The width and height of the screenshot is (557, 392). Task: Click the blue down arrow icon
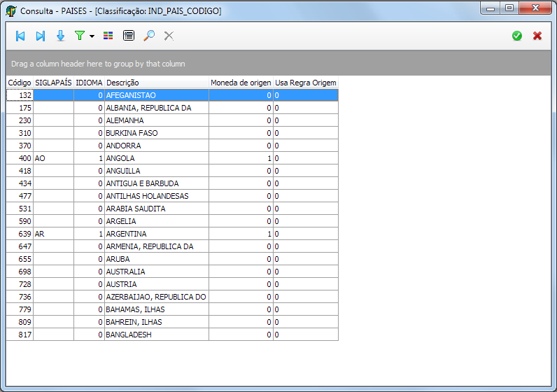click(60, 36)
